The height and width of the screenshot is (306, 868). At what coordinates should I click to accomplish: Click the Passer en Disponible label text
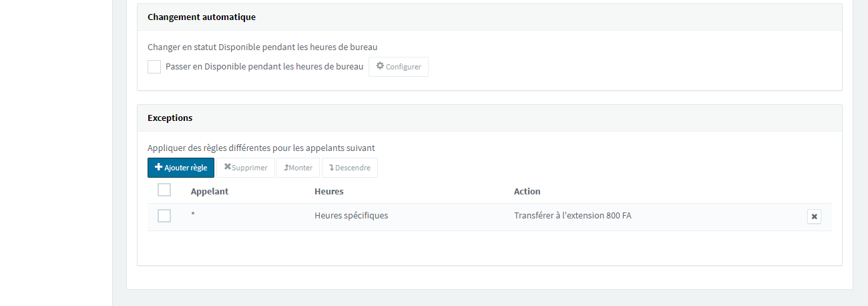[x=264, y=67]
